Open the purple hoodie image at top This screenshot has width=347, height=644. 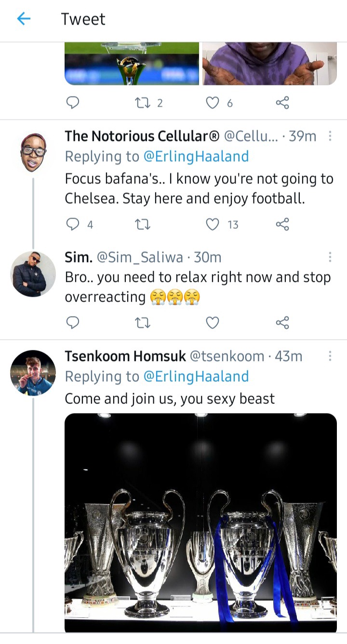269,63
